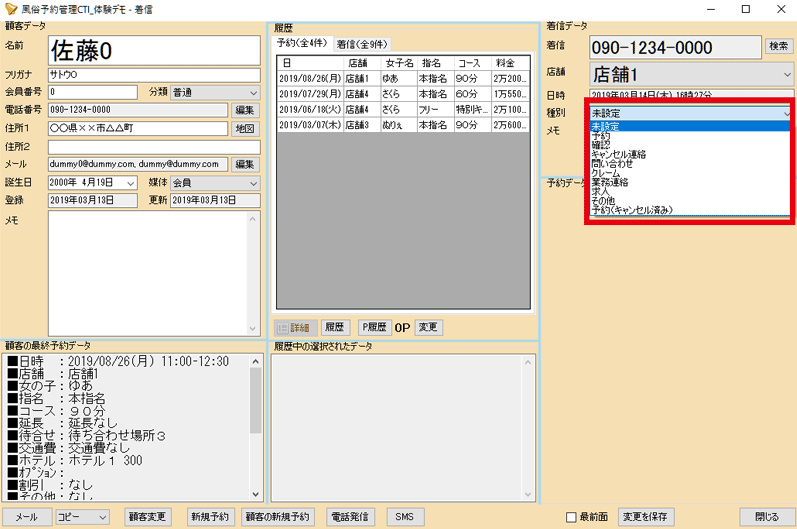Click the フリガナ input field
Viewport: 797px width, 529px height.
[154, 75]
